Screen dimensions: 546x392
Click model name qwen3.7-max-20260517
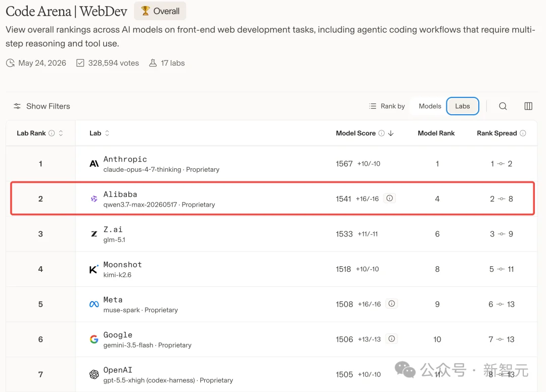pos(140,205)
